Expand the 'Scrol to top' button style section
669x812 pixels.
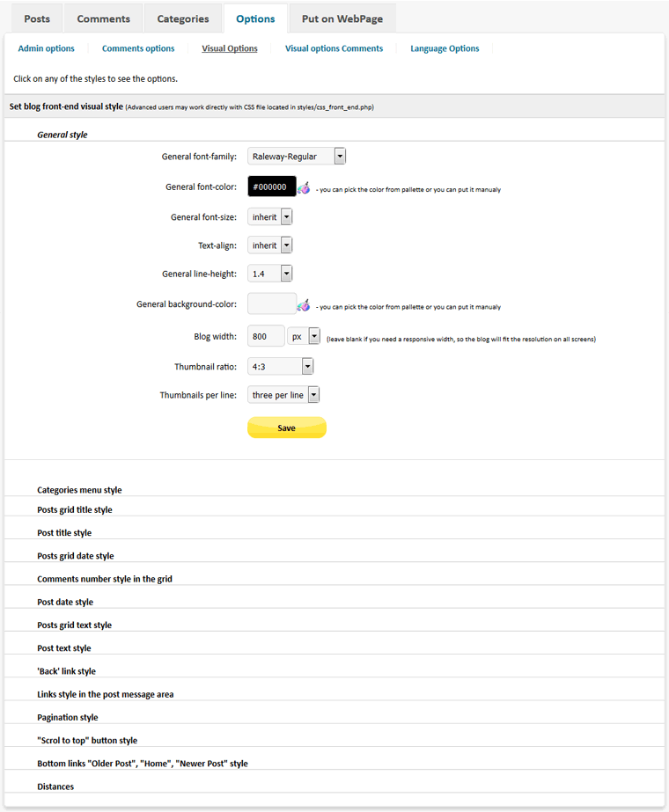[87, 740]
